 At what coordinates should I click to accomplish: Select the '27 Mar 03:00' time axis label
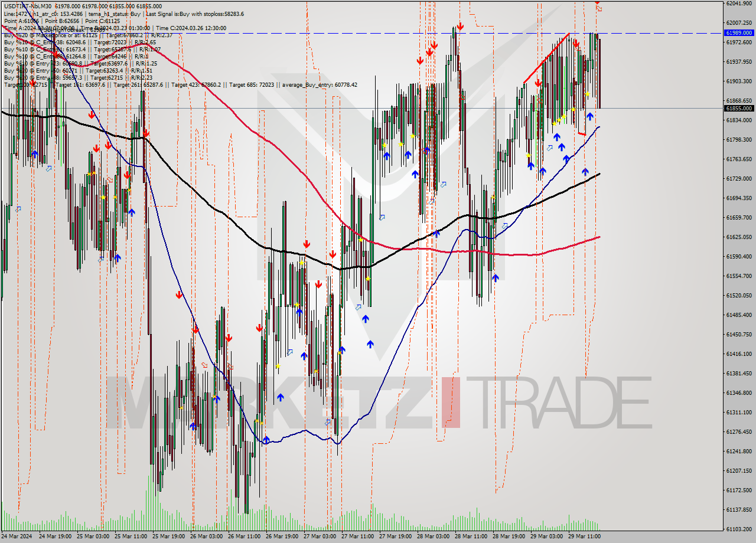tap(320, 537)
